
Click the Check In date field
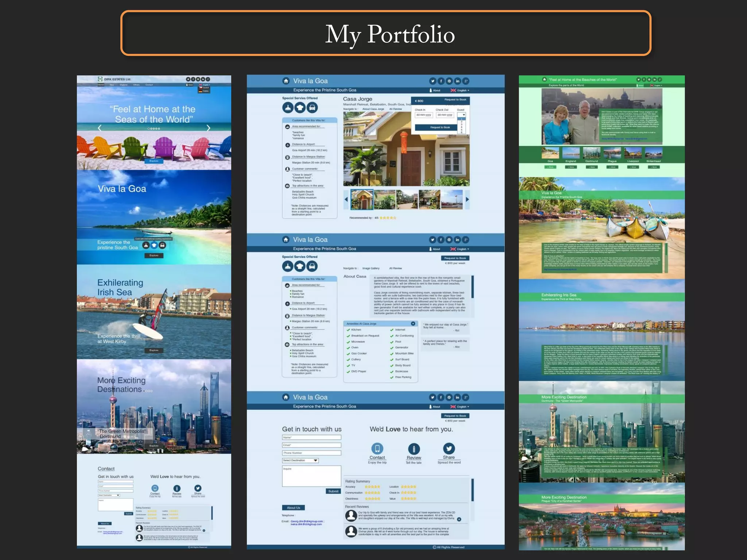tap(424, 115)
